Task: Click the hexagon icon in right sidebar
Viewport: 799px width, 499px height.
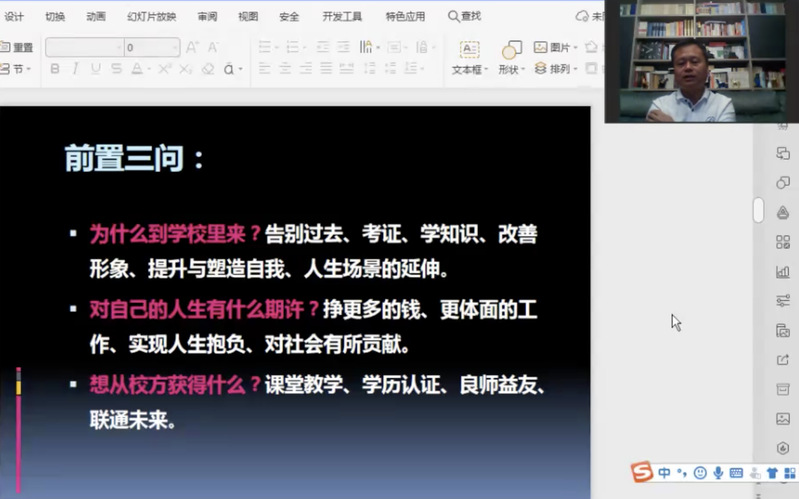Action: (783, 448)
